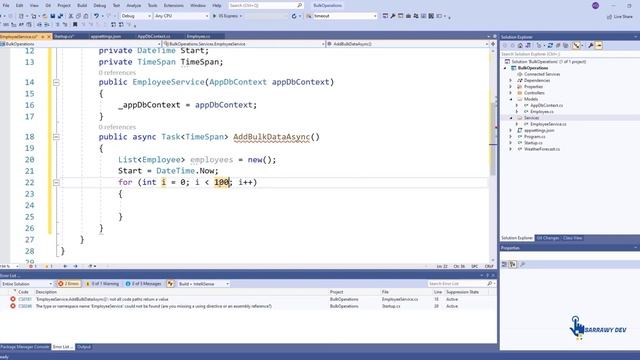The image size is (640, 360).
Task: Click the Error List search magnifier icon
Action: point(489,283)
